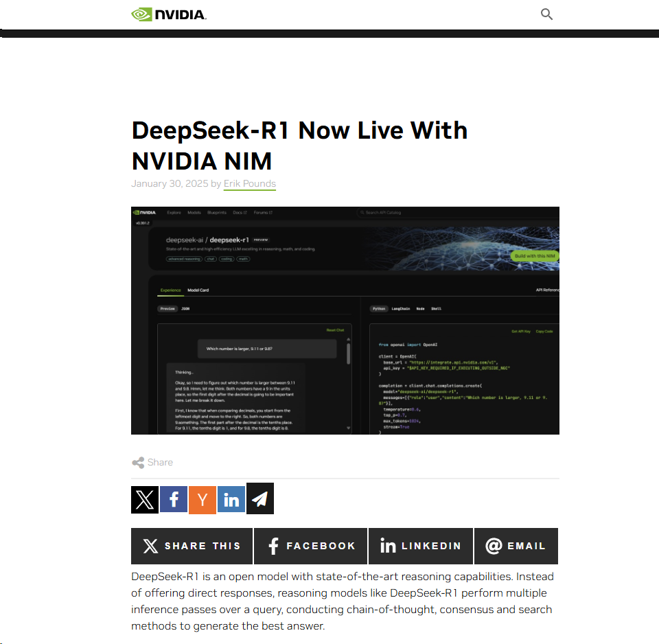This screenshot has height=644, width=659.
Task: Click Preview pill in the screenshot image
Action: coord(167,309)
